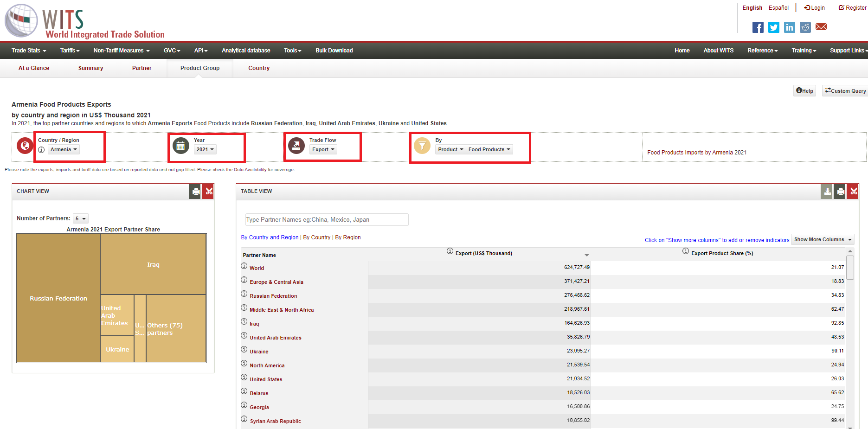Click info icon beside Russian Federation row
This screenshot has height=429, width=868.
[244, 294]
